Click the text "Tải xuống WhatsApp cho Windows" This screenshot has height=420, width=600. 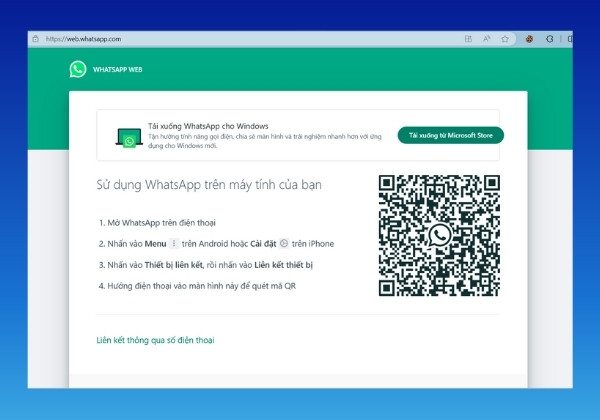pos(208,126)
